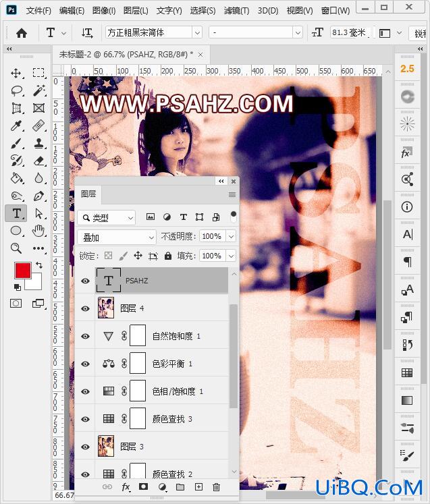This screenshot has height=504, width=430.
Task: Select the Clone Stamp tool
Action: (x=38, y=143)
